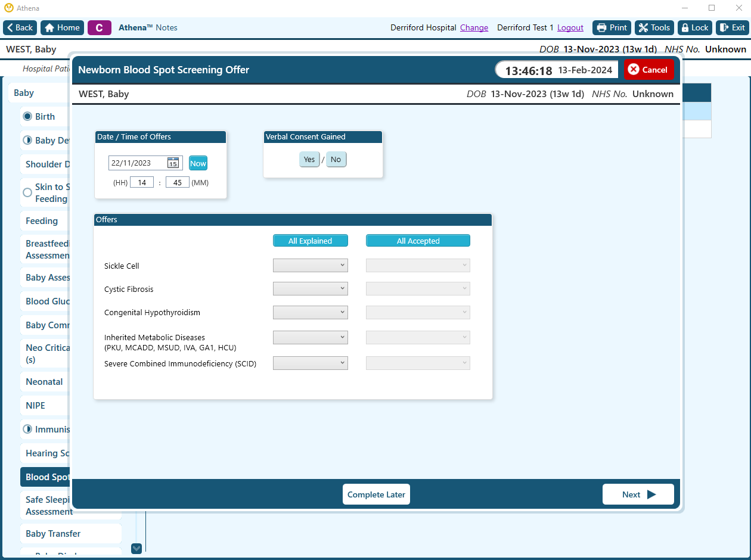Open the Birth section
The width and height of the screenshot is (751, 560).
tap(46, 117)
